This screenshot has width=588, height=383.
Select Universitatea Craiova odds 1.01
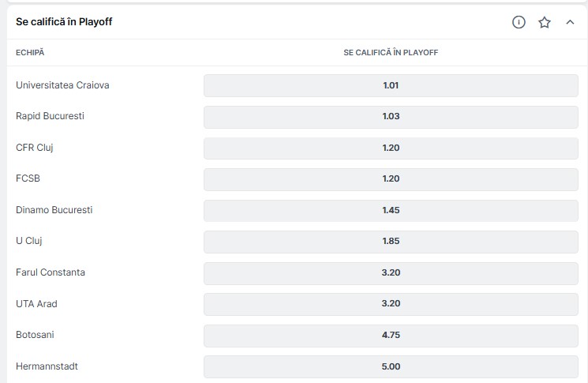[x=391, y=85]
